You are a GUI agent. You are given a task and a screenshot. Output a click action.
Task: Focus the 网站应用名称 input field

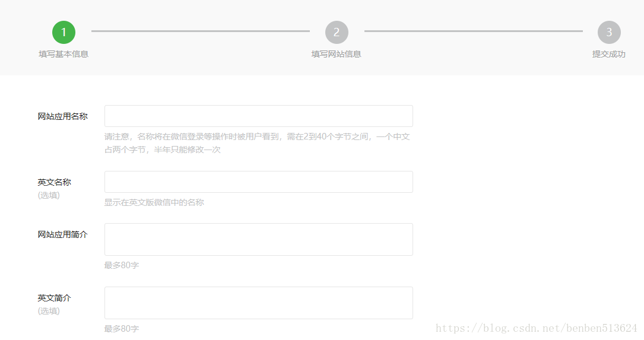click(x=259, y=116)
